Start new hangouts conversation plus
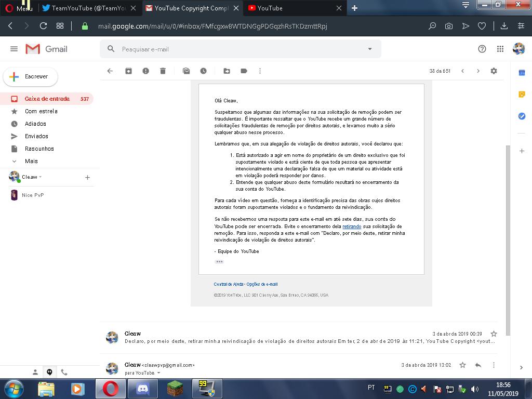 [x=87, y=178]
